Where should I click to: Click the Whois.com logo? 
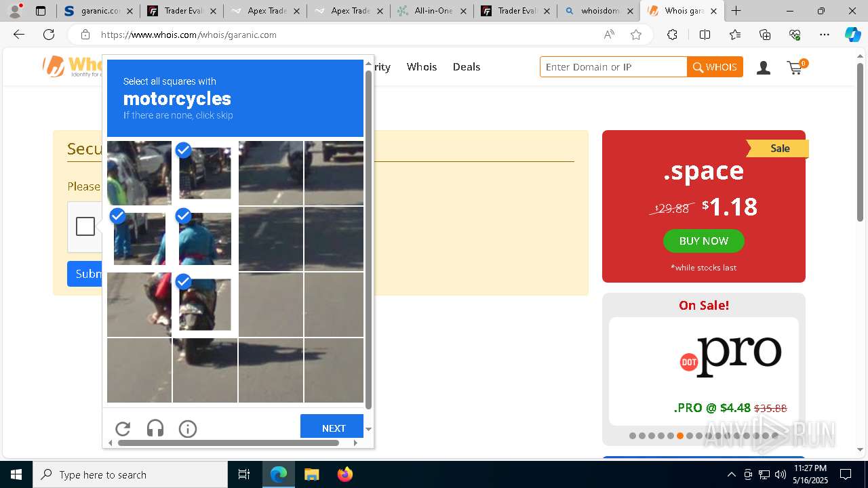point(73,66)
